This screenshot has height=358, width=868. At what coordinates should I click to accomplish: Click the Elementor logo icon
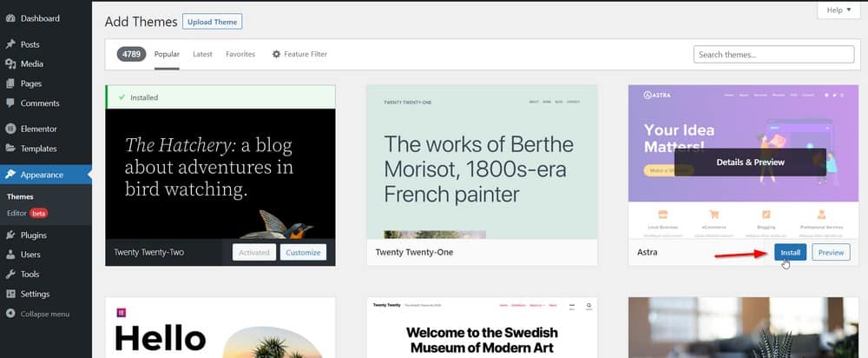(10, 129)
